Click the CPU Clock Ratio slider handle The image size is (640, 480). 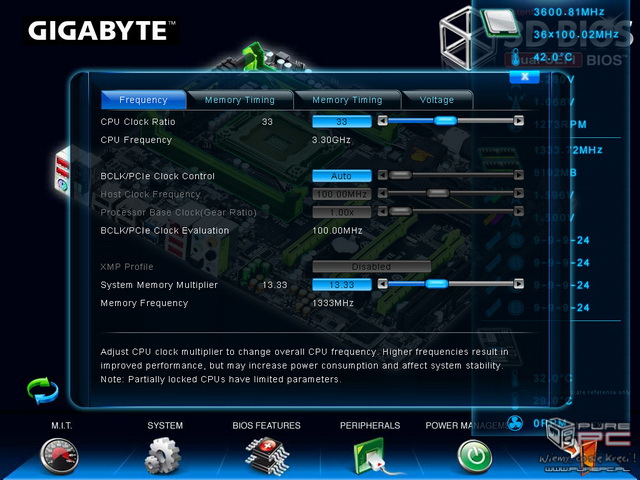445,121
